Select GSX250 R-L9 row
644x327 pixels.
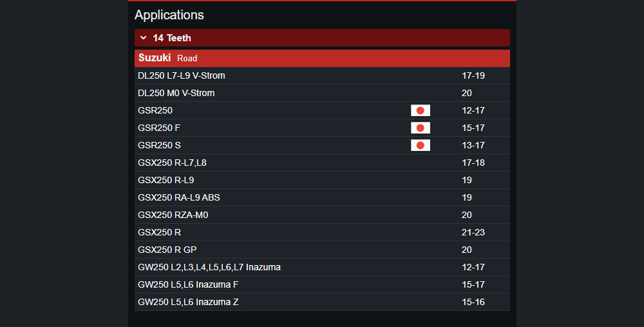[166, 180]
